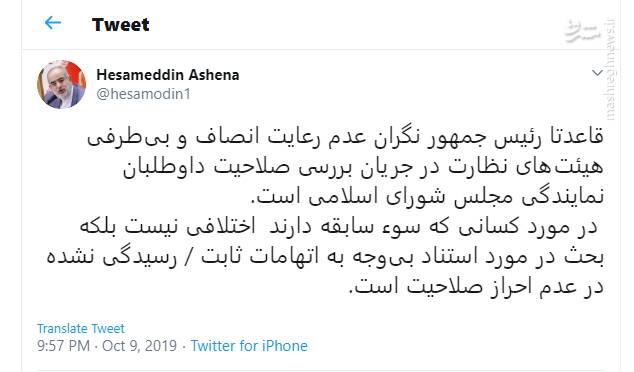Image resolution: width=634 pixels, height=372 pixels.
Task: Click the Tweet page title
Action: click(x=120, y=25)
